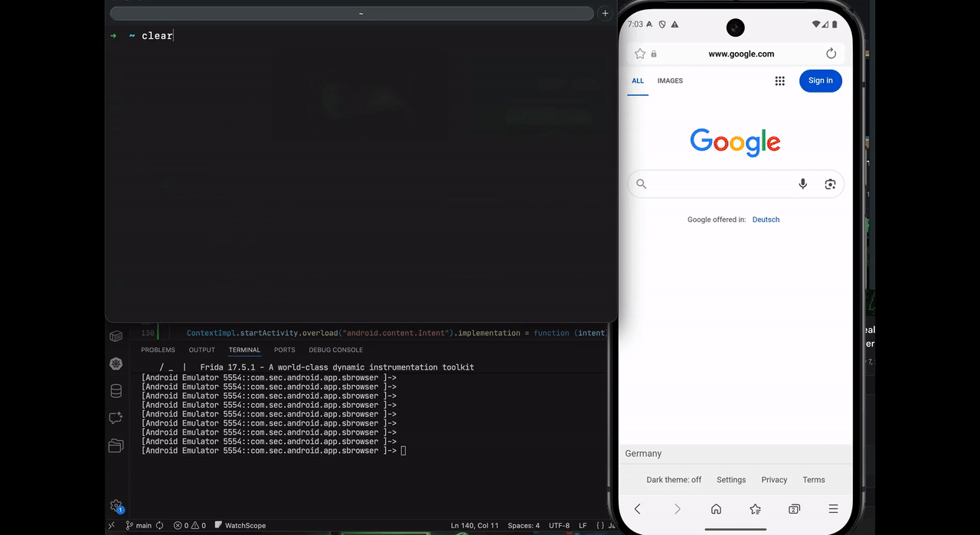Click the remote window icon in status bar

point(112,526)
